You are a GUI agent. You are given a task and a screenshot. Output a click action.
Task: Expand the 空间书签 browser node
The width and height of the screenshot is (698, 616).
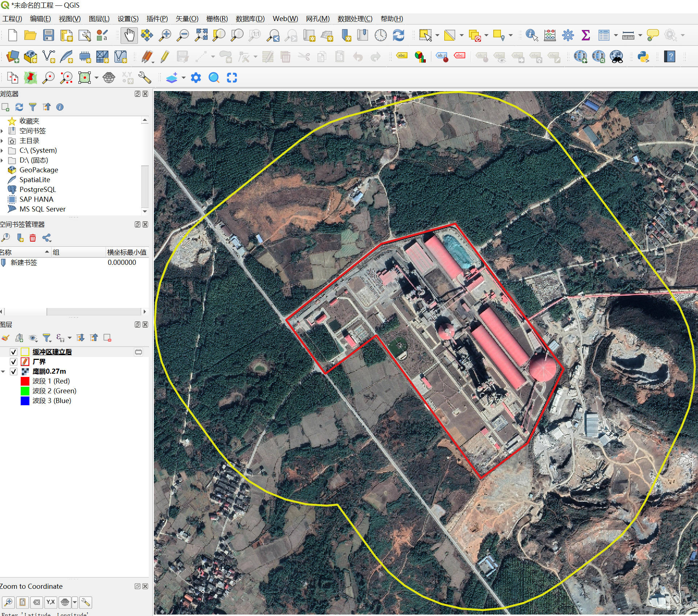coord(2,131)
